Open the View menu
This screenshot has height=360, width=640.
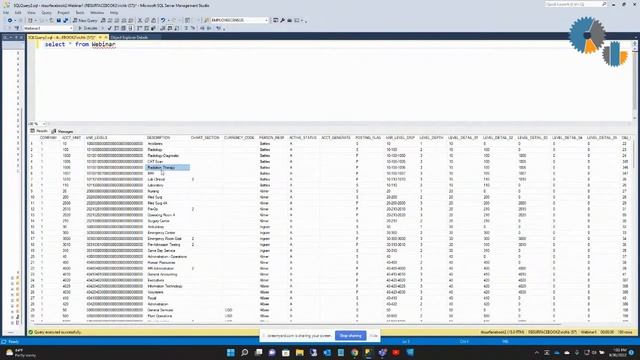[x=31, y=13]
